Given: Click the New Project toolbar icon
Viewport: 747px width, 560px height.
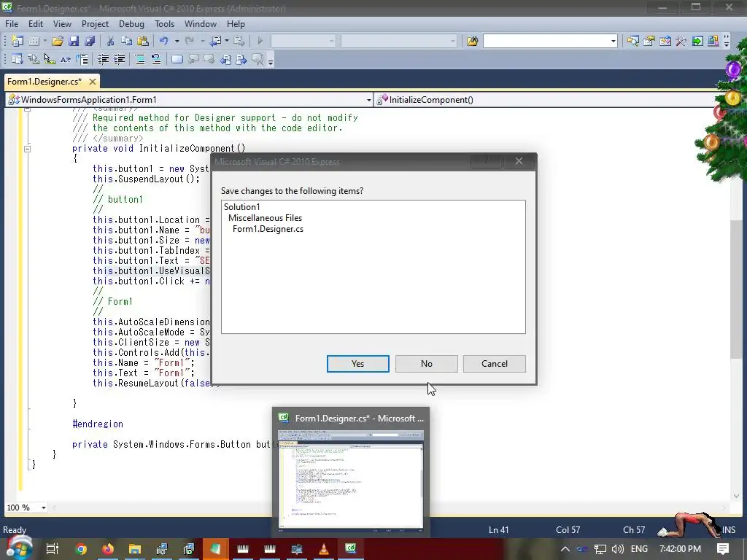Looking at the screenshot, I should [18, 41].
